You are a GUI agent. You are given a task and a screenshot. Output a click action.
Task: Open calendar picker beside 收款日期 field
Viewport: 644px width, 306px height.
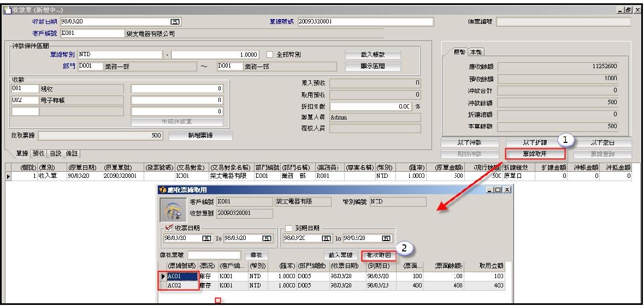tap(175, 22)
